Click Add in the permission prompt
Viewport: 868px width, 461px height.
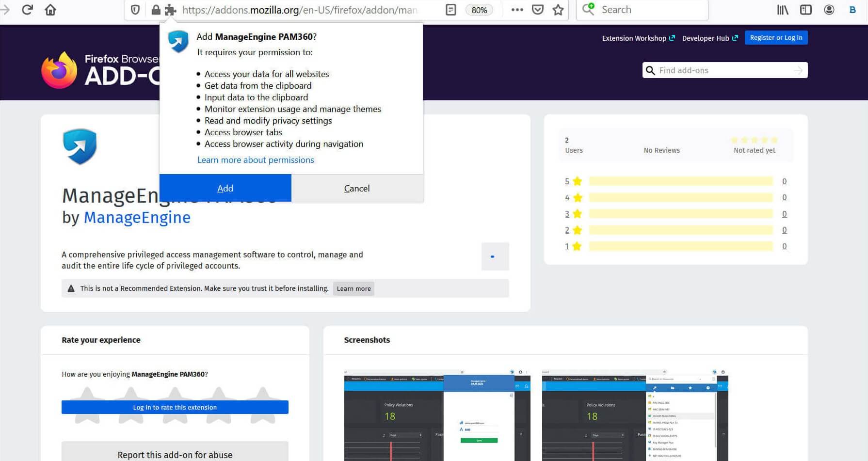point(225,188)
